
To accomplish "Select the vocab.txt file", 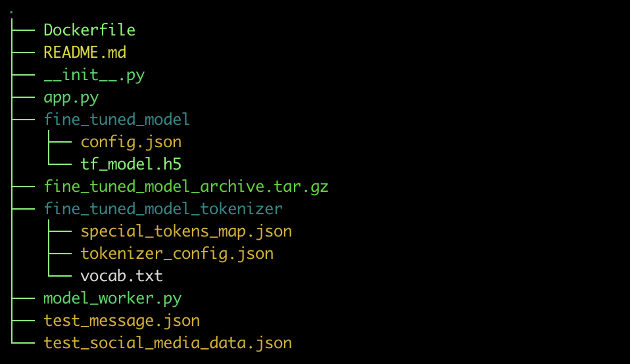I will (x=122, y=276).
